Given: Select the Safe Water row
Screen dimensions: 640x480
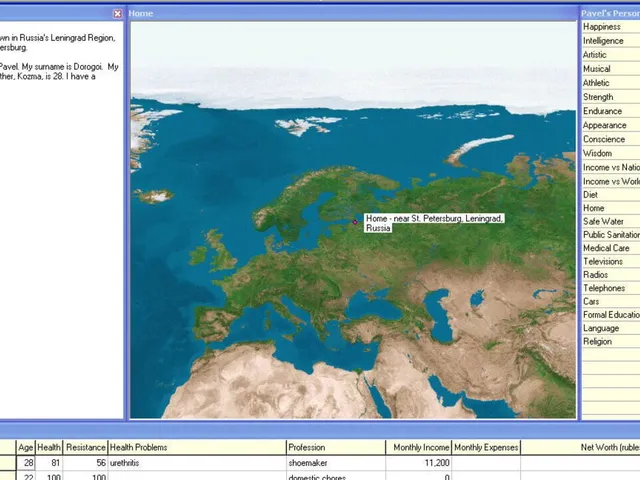Looking at the screenshot, I should pyautogui.click(x=611, y=222).
